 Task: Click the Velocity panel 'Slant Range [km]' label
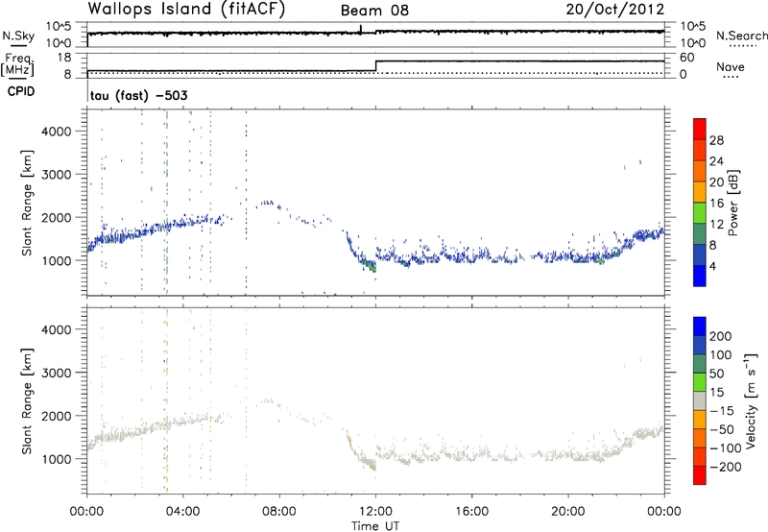pyautogui.click(x=27, y=400)
